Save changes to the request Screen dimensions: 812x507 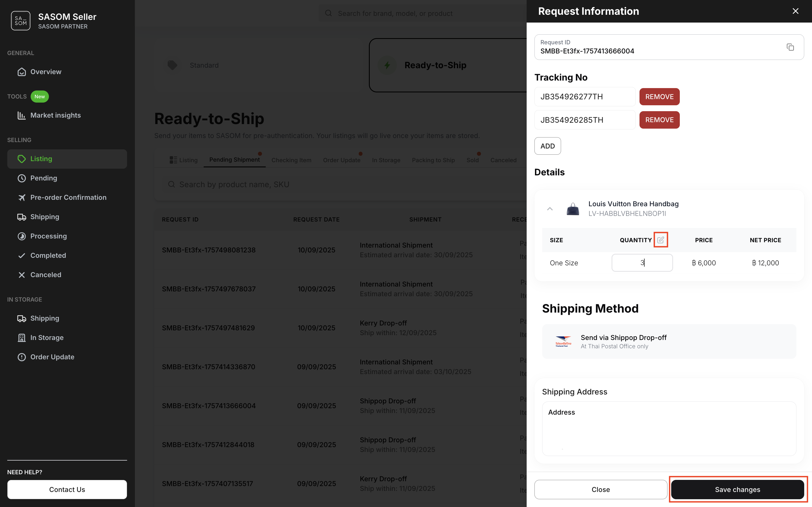[738, 490]
